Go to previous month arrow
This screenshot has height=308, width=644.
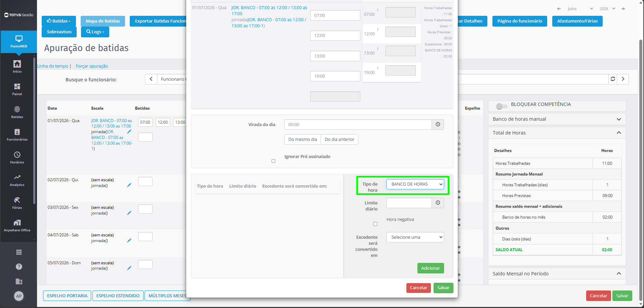pyautogui.click(x=559, y=9)
